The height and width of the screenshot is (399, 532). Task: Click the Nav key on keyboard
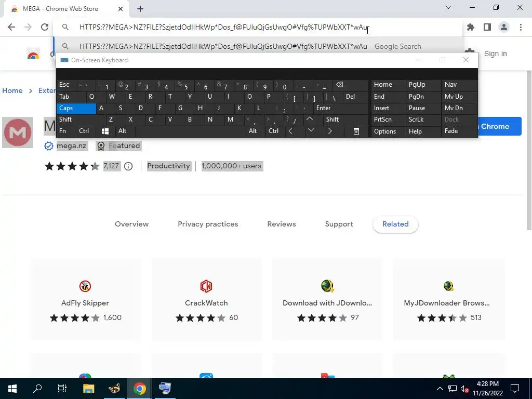point(459,85)
